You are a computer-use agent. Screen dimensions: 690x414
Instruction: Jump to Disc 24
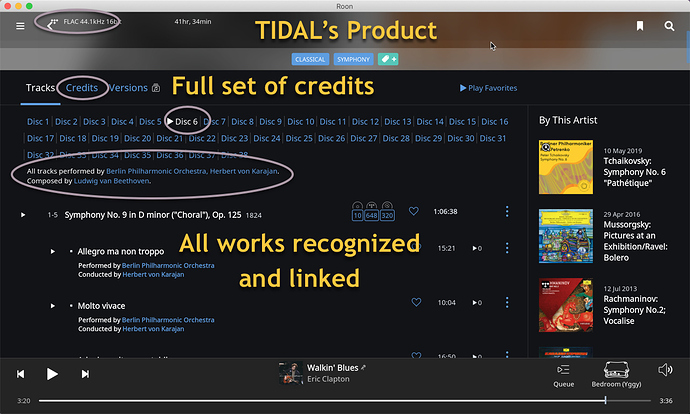(267, 138)
